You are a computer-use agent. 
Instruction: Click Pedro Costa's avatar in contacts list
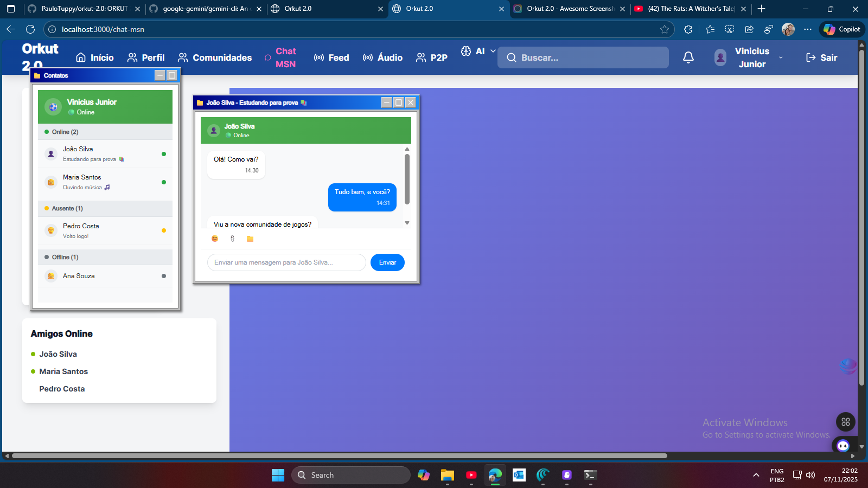[51, 230]
